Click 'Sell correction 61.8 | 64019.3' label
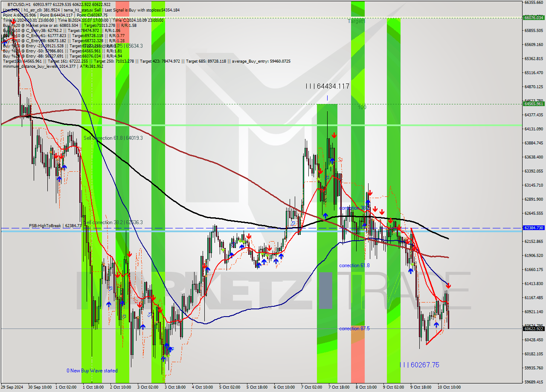The width and height of the screenshot is (546, 392). 113,138
